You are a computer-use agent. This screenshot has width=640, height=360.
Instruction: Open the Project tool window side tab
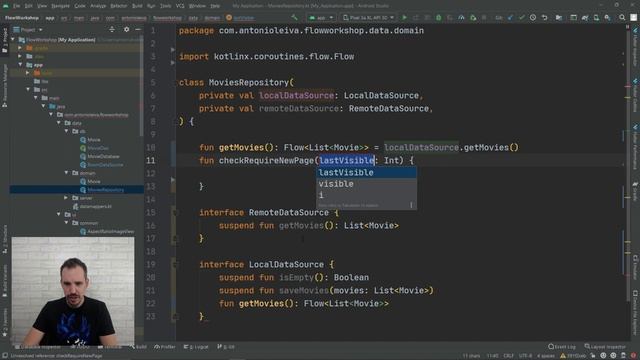pos(5,40)
